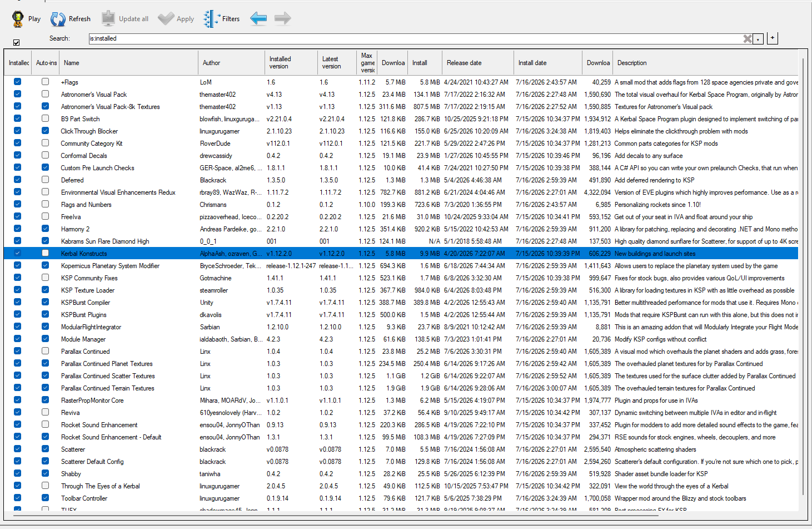Select the Scatterer Default Config mod
The width and height of the screenshot is (812, 529).
tap(92, 462)
